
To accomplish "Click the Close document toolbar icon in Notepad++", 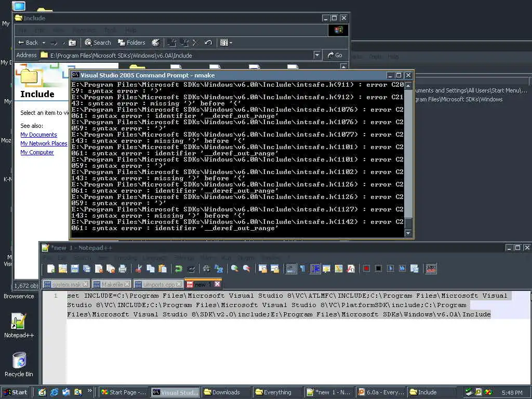I will tap(99, 269).
